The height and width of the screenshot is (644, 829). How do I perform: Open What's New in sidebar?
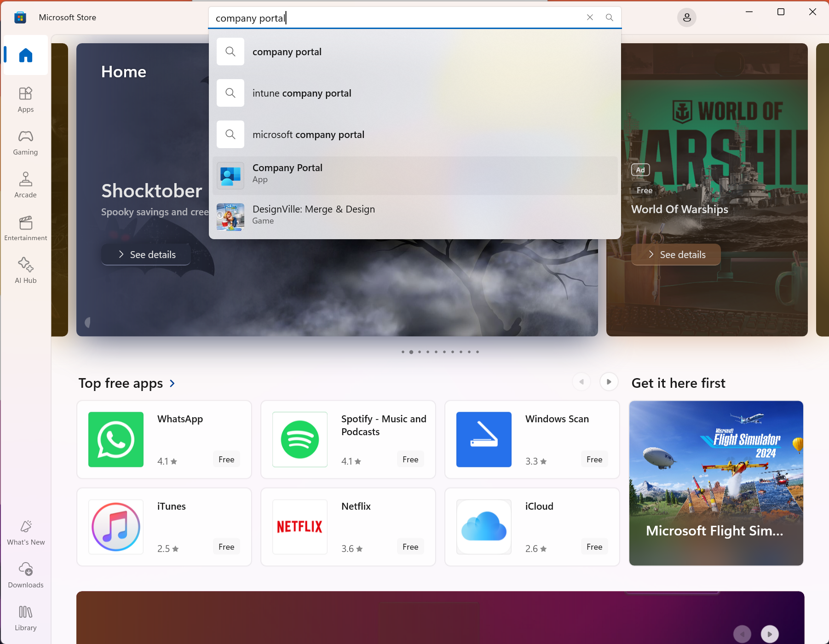(x=26, y=532)
